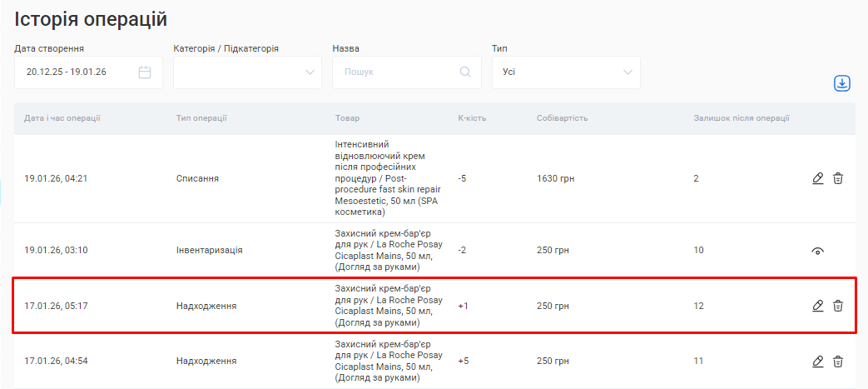Screen dimensions: 868x389
Task: Click the Залишок після операції header
Action: coord(742,118)
